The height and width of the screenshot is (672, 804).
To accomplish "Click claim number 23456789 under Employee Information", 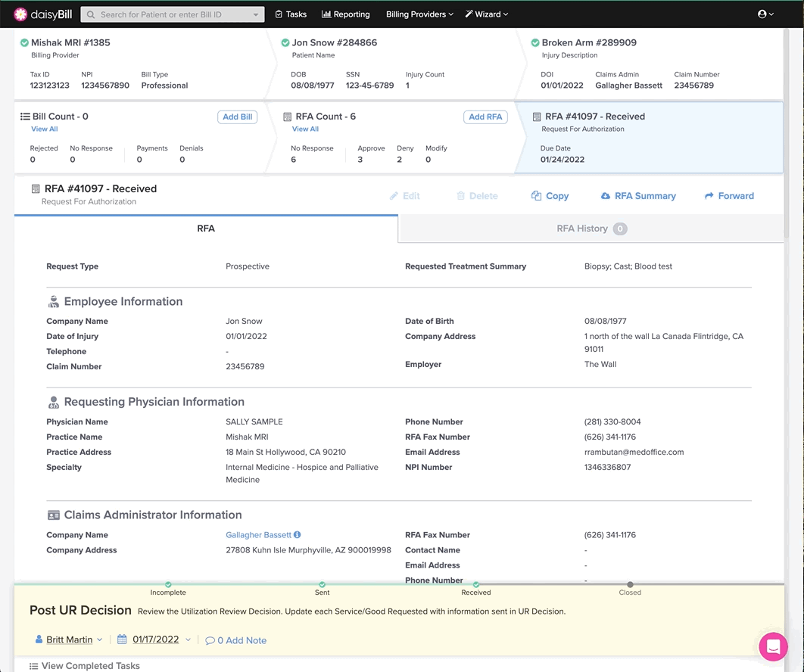I will tap(245, 366).
